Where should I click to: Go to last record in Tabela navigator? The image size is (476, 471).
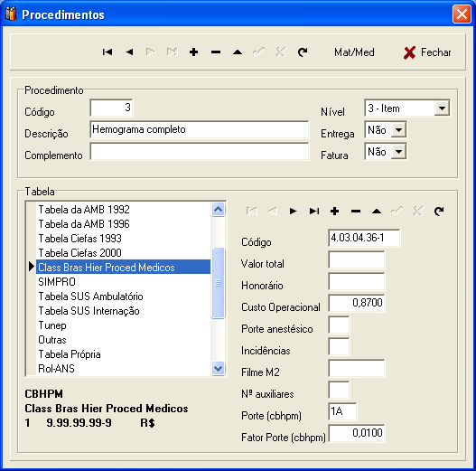(314, 211)
